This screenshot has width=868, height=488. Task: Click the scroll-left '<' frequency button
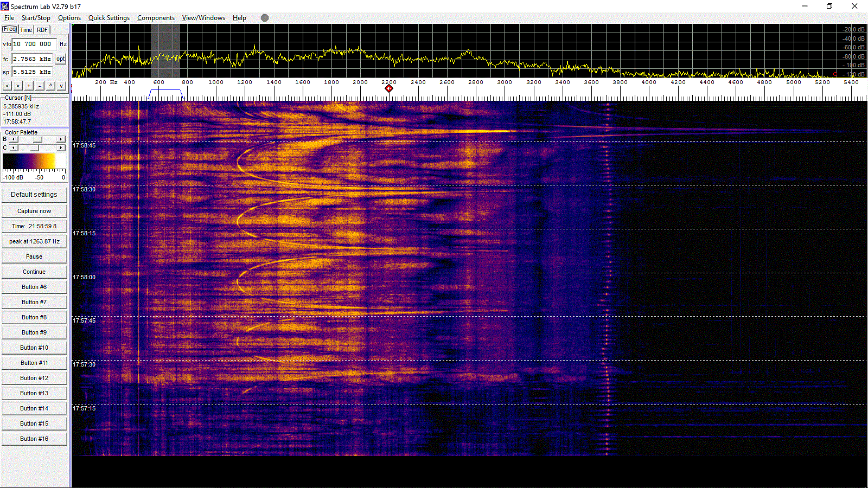pos(7,86)
